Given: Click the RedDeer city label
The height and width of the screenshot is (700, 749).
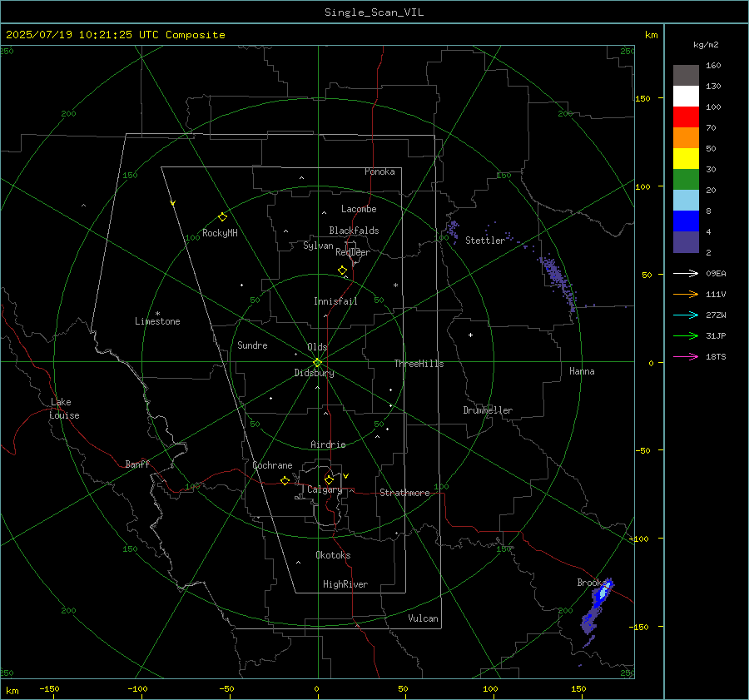Looking at the screenshot, I should 353,252.
